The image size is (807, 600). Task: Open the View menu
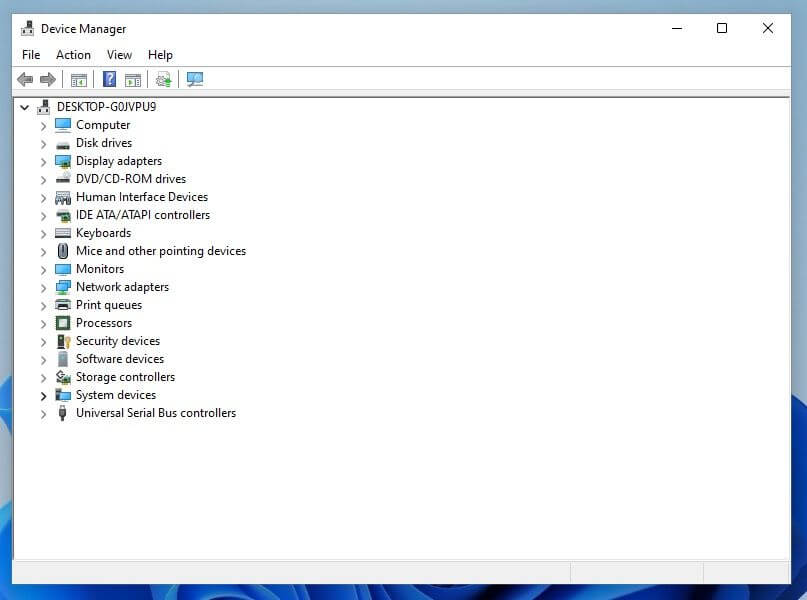pyautogui.click(x=119, y=55)
